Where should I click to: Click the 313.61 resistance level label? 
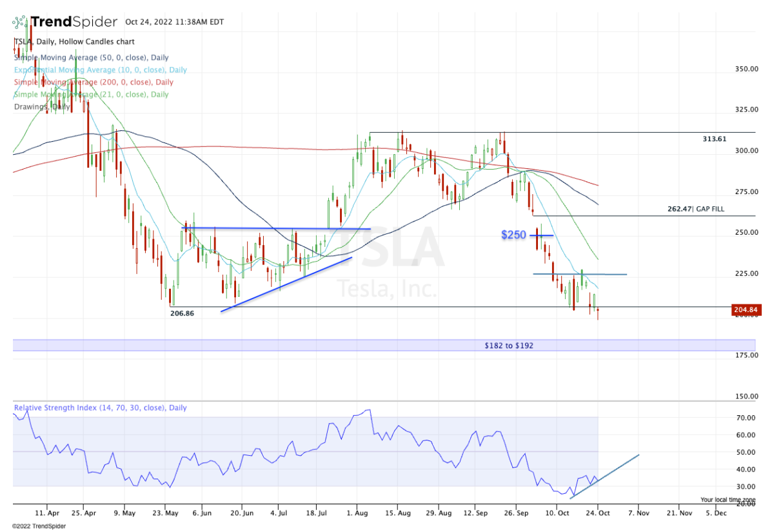715,139
